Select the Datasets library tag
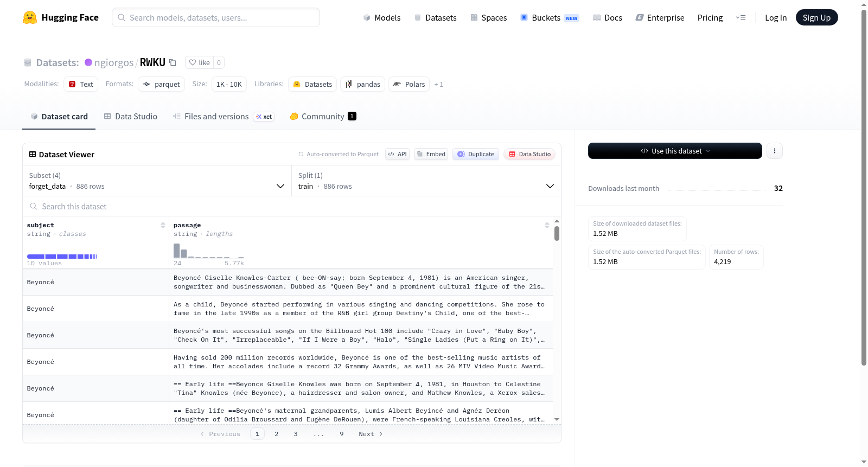Image resolution: width=868 pixels, height=467 pixels. (312, 84)
